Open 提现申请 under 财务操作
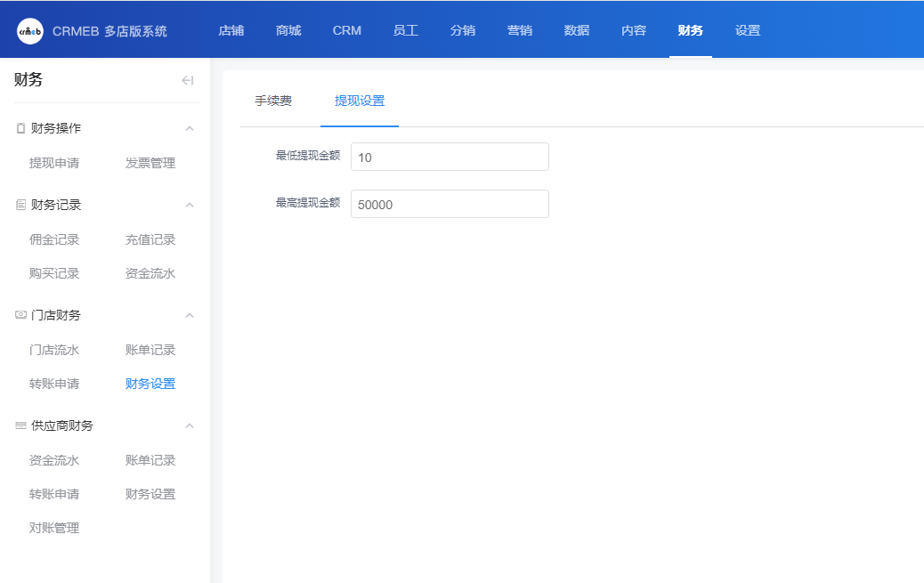The width and height of the screenshot is (924, 583). coord(54,163)
